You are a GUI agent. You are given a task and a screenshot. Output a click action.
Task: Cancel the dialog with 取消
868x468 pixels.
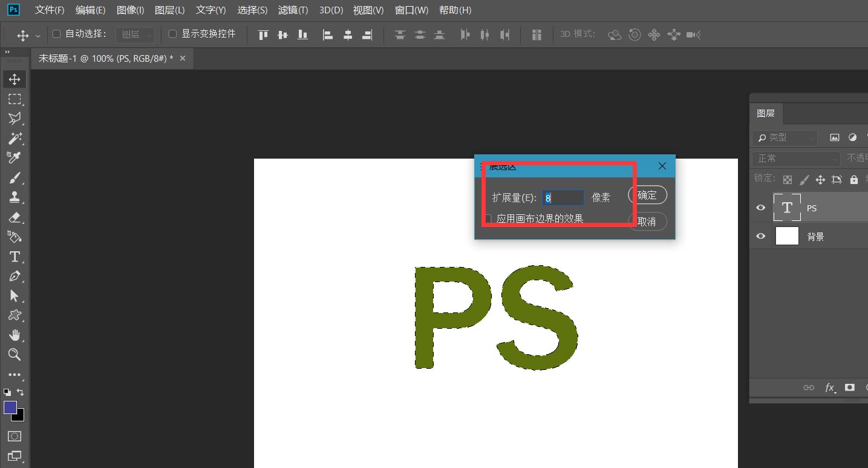point(647,222)
